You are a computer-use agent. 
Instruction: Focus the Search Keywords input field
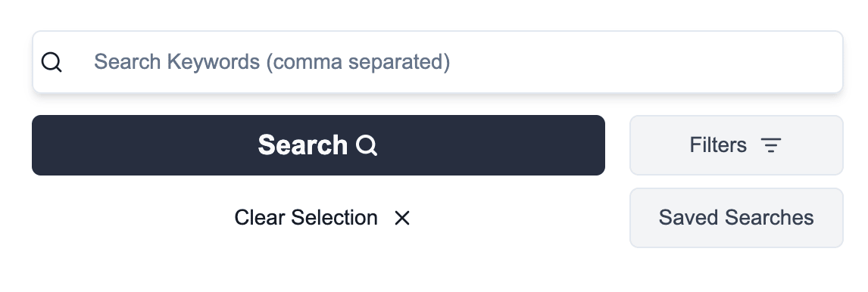pos(437,62)
